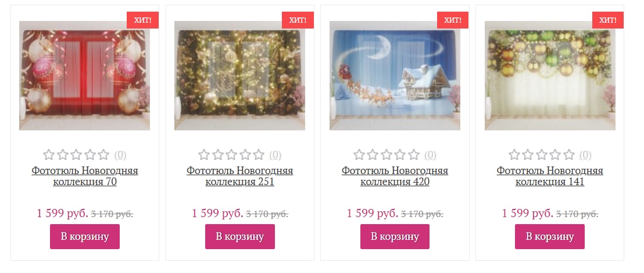The width and height of the screenshot is (644, 273).
Task: Click В корзину for collection 420
Action: 395,236
